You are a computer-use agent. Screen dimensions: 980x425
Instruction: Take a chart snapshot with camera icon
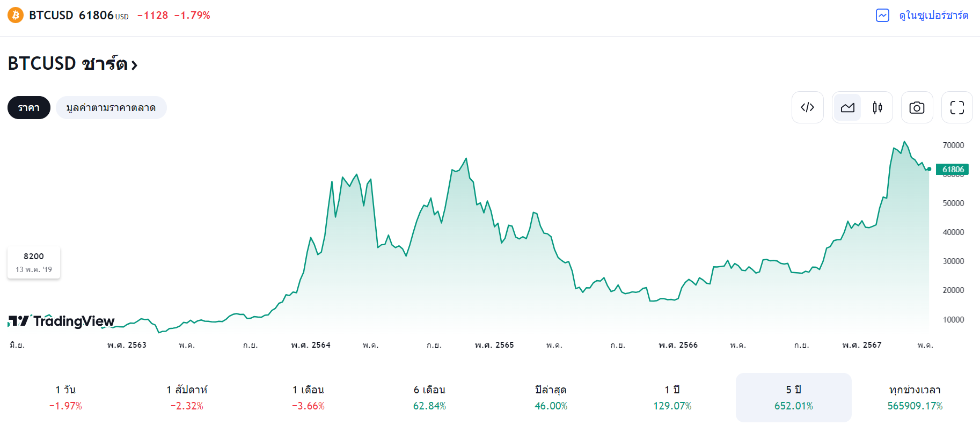[917, 107]
